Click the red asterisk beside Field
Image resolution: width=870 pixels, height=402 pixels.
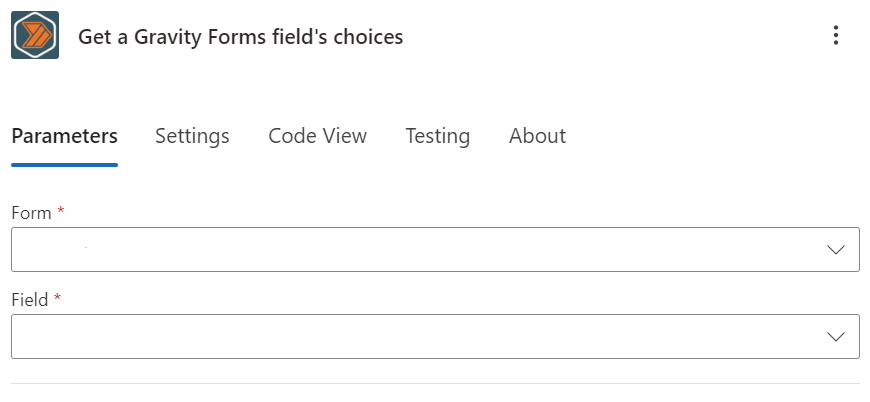pos(57,298)
